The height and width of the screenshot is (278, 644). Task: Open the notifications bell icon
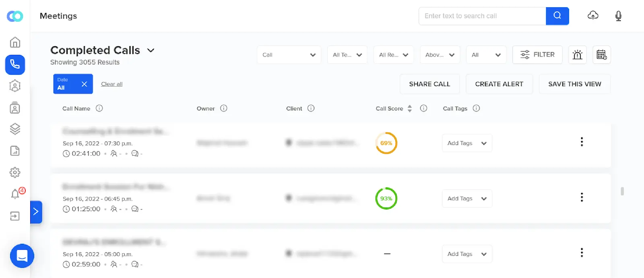pos(15,194)
